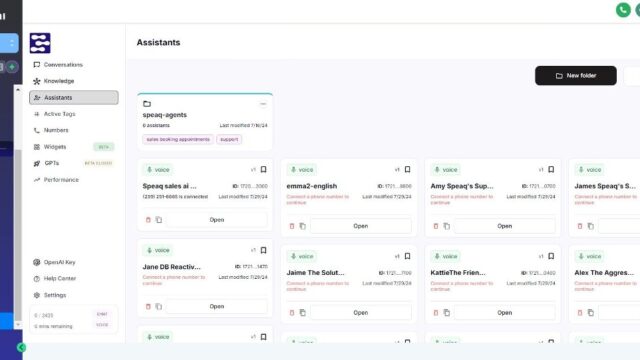The width and height of the screenshot is (640, 360).
Task: Click the copy icon on KattieThe Frien card
Action: coord(447,313)
